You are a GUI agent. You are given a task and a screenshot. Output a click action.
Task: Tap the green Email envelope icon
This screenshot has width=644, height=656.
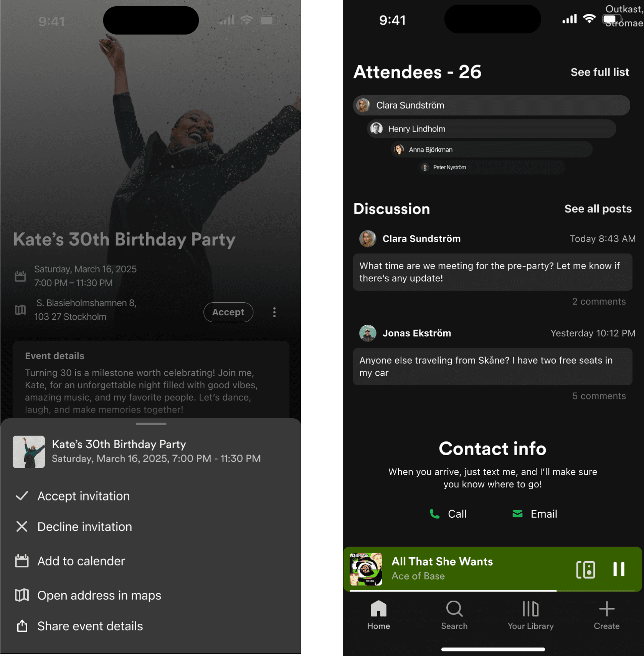[517, 514]
